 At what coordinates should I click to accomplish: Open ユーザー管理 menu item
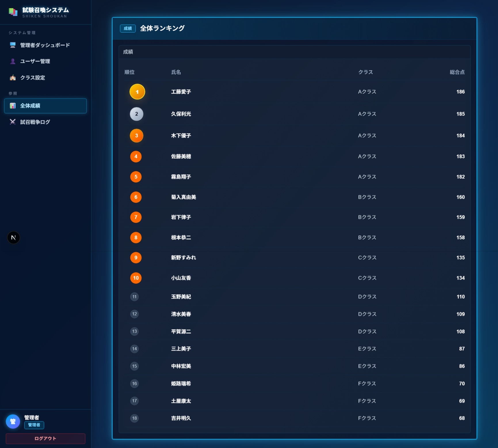45,61
